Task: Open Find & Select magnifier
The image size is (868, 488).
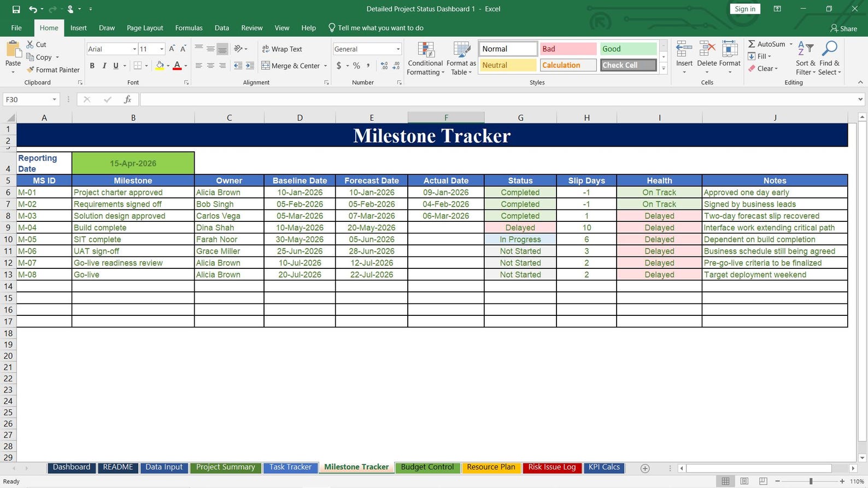Action: pyautogui.click(x=829, y=58)
